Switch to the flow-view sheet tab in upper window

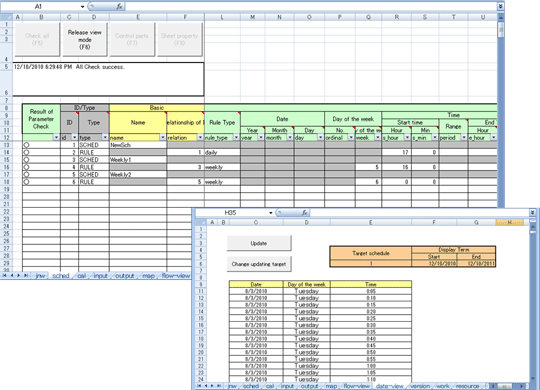point(175,276)
